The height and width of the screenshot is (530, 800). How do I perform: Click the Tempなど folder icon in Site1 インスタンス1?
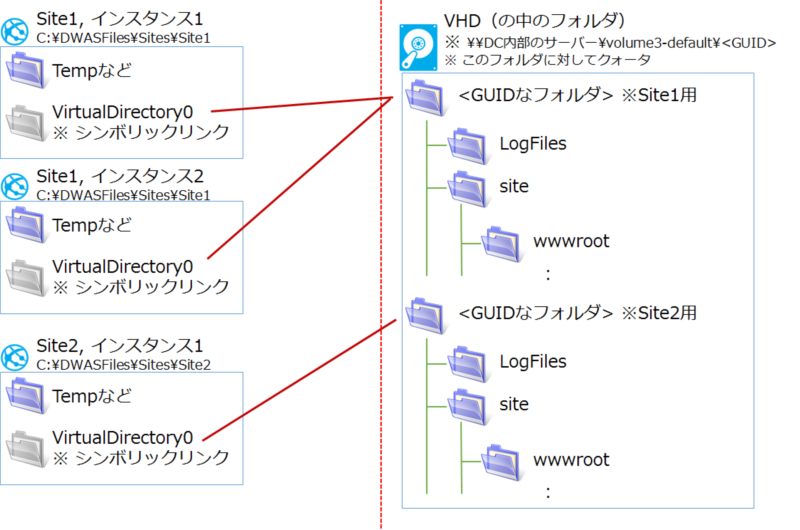tap(26, 70)
